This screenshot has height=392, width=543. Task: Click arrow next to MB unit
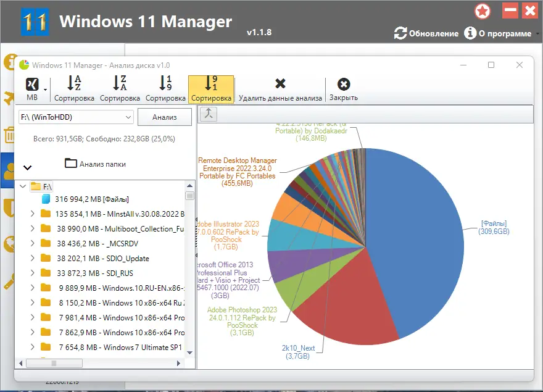[45, 90]
